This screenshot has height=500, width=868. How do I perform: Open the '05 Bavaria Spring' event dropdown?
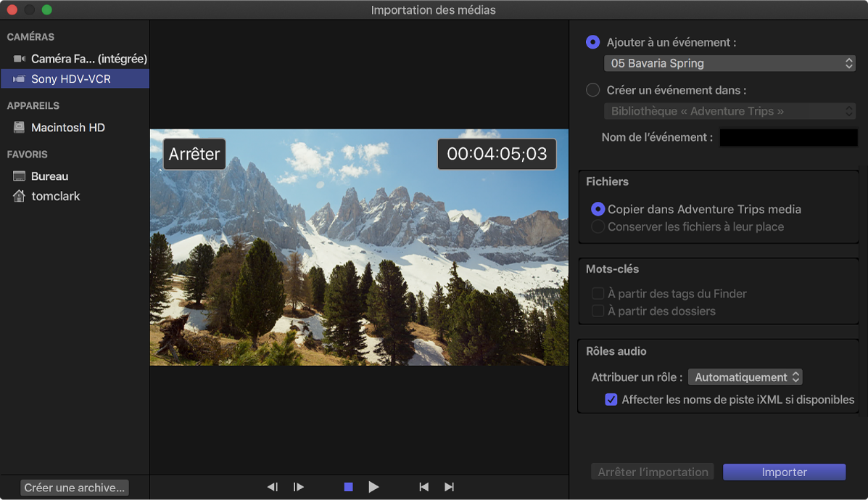[729, 63]
